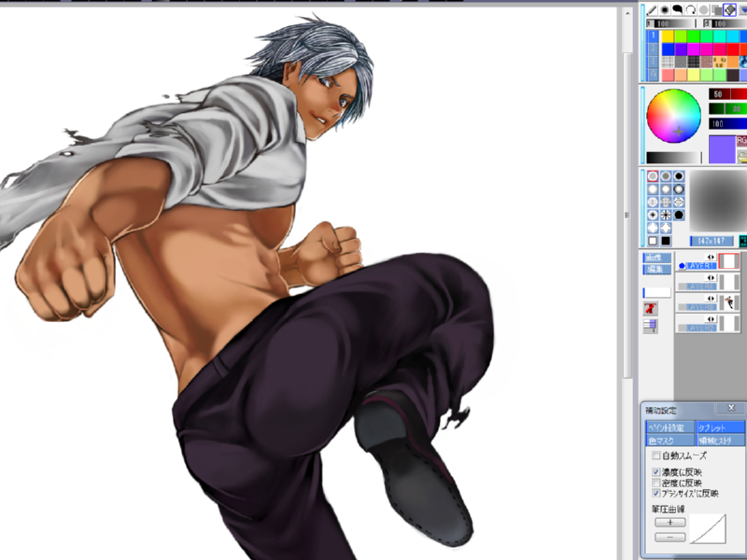Switch to palette row G

click(653, 75)
